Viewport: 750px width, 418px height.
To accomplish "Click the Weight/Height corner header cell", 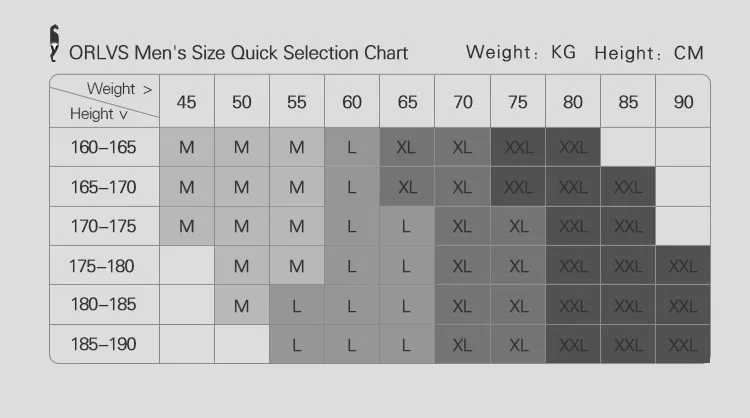I will tap(104, 101).
